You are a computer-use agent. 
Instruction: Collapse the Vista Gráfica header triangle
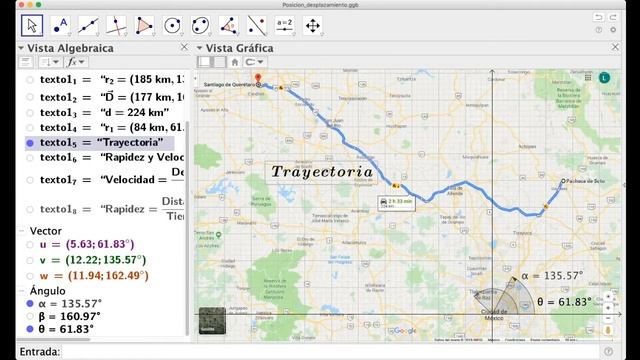(x=199, y=48)
